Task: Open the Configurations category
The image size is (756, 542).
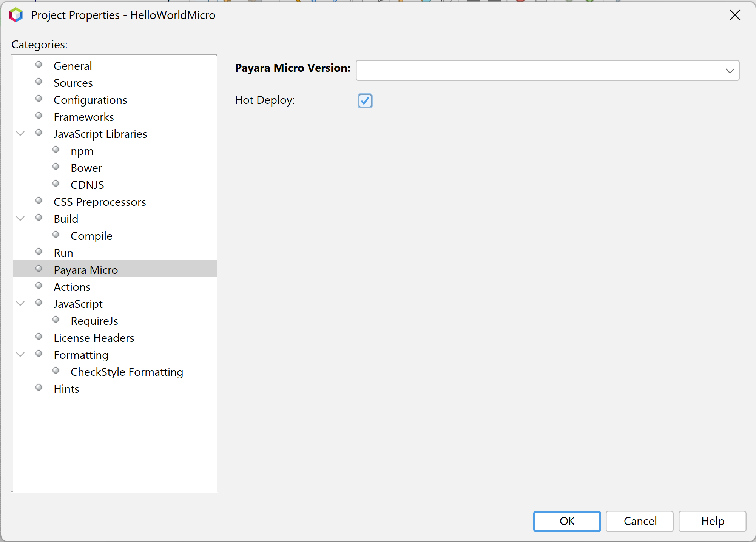Action: tap(90, 100)
